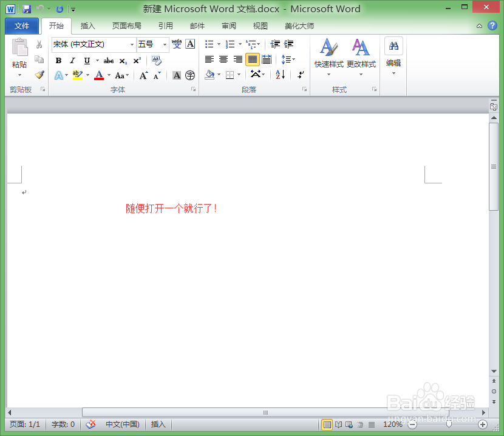Switch to the 引用 References tab

(x=166, y=26)
